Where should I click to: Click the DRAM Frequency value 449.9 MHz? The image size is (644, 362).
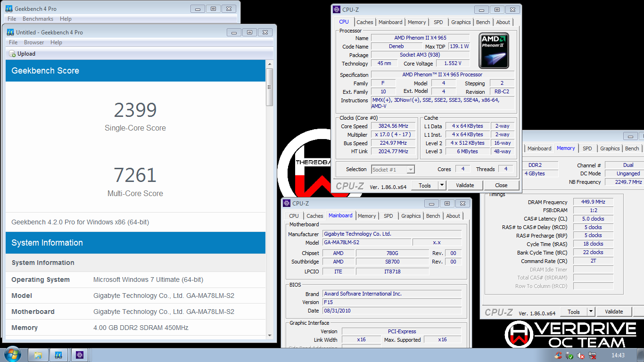click(593, 202)
